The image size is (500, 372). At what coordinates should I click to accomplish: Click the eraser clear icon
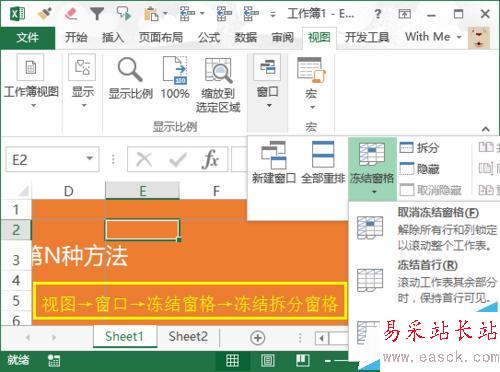point(71,14)
